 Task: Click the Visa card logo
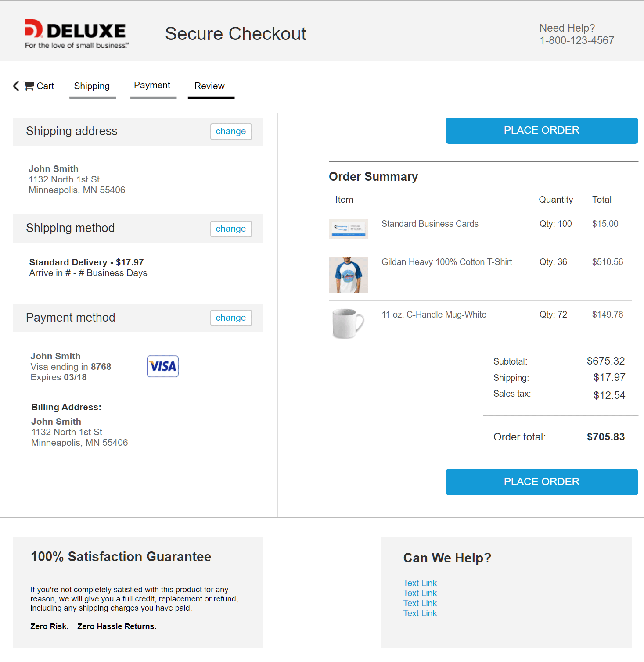tap(162, 366)
